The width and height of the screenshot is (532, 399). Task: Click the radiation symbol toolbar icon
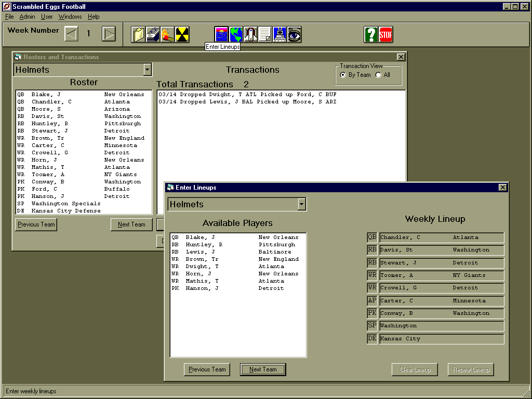182,35
